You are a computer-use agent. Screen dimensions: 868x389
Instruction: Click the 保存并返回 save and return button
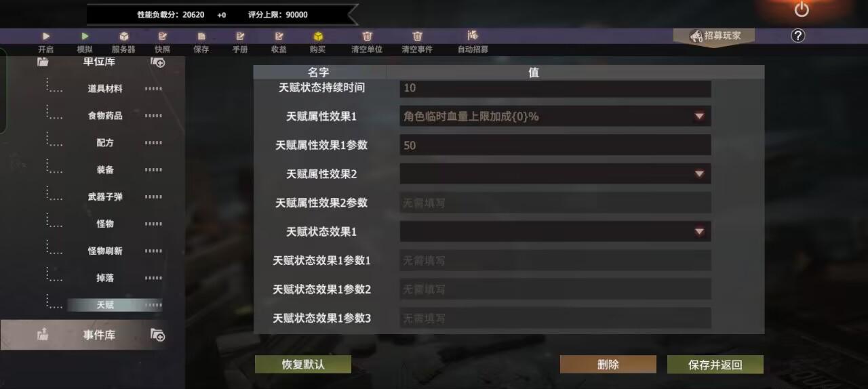(x=715, y=365)
